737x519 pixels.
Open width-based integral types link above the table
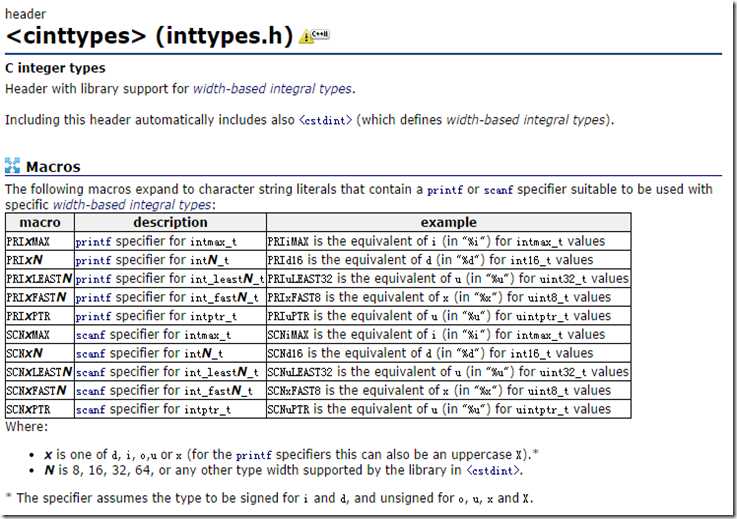tap(132, 205)
